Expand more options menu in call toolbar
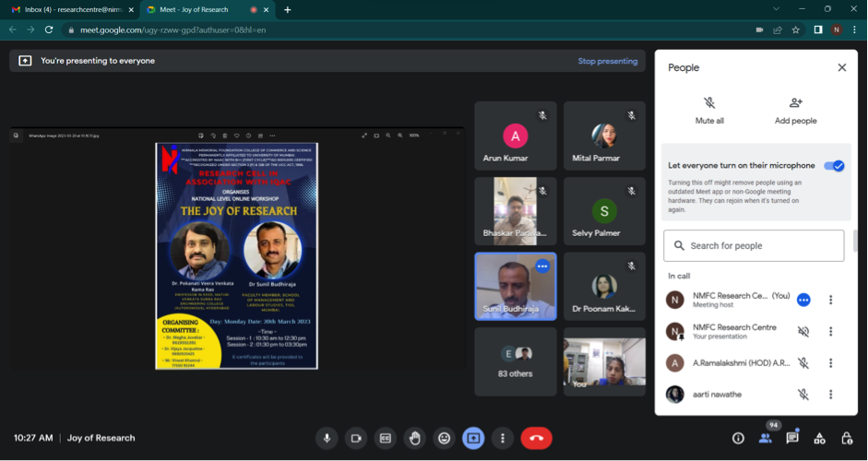 click(x=503, y=438)
